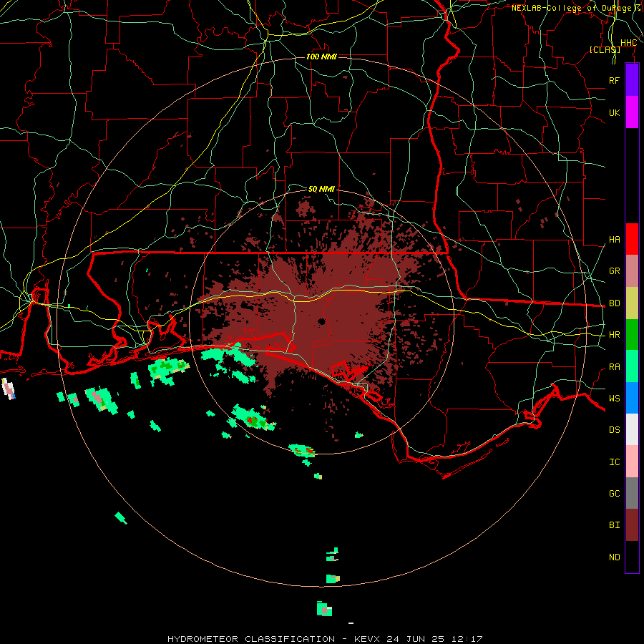Pick the DS white legend swatch
This screenshot has height=644, width=644.
[632, 429]
